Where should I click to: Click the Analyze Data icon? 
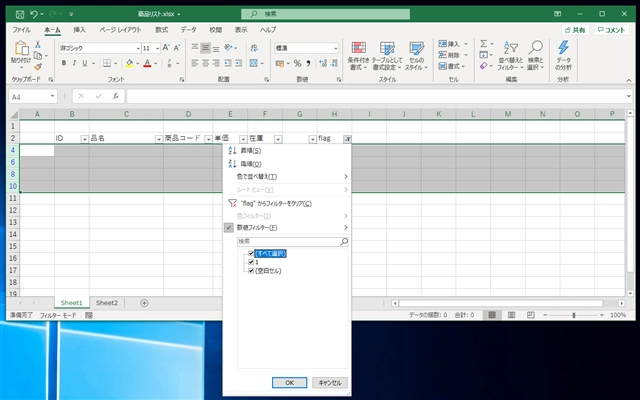(563, 55)
